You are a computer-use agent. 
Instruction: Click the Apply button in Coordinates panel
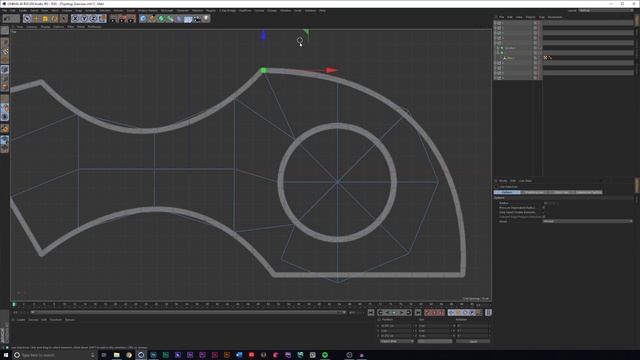coord(473,341)
